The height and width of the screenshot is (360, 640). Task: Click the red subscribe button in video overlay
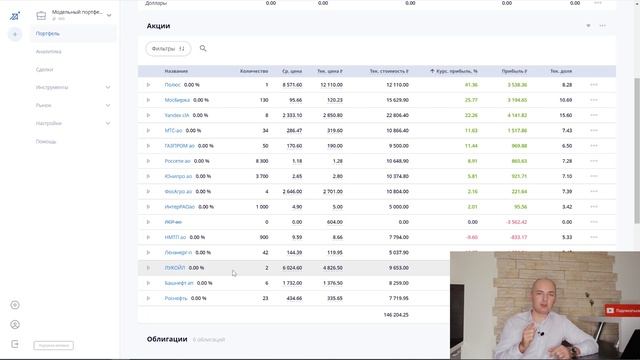pos(622,311)
